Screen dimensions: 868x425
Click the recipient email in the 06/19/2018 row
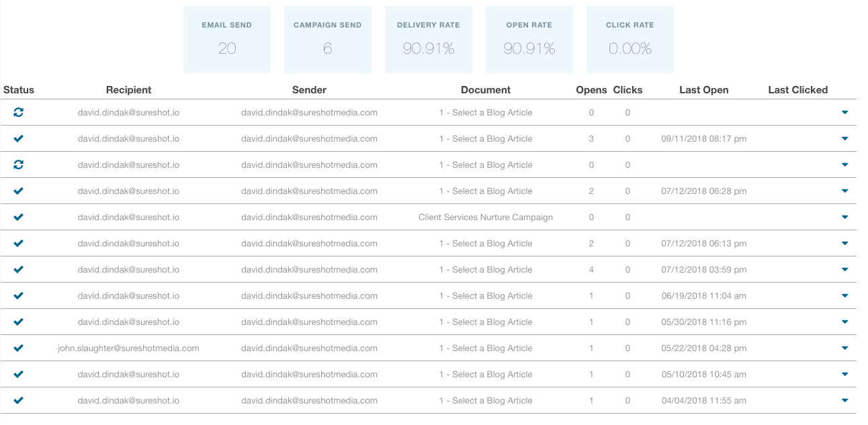point(128,296)
